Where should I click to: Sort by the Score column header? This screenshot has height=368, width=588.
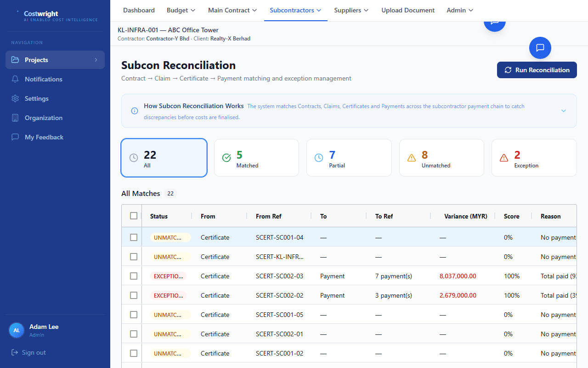[x=512, y=216]
